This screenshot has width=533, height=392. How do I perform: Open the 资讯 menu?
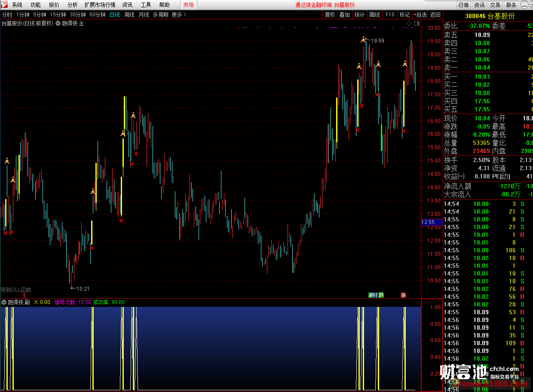tap(127, 5)
